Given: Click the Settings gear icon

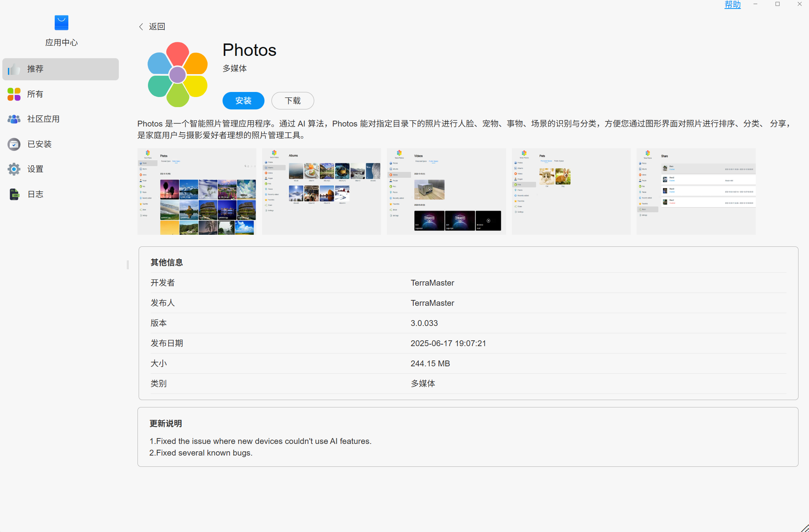Looking at the screenshot, I should pyautogui.click(x=14, y=169).
